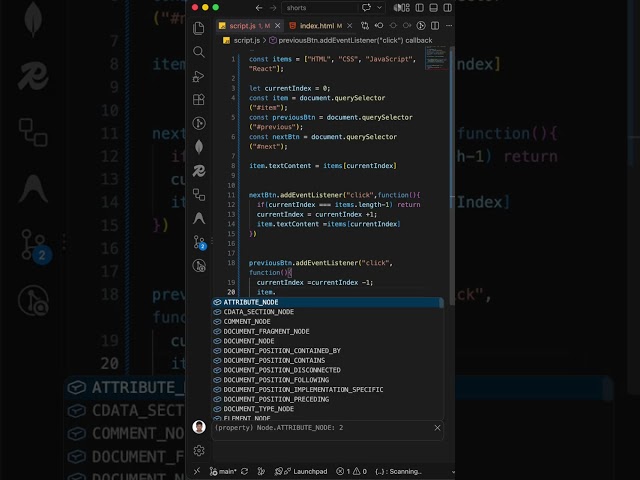Open the editor More Actions ellipsis

pos(449,26)
